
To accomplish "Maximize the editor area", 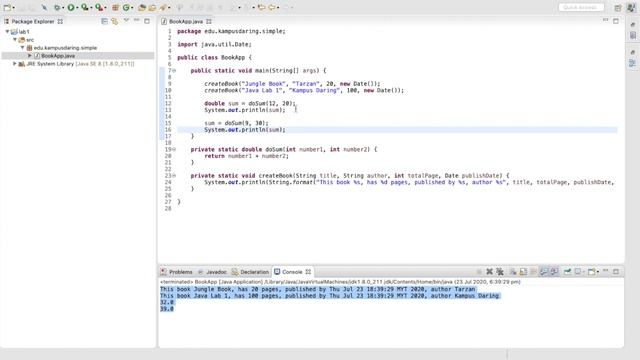I will [616, 21].
